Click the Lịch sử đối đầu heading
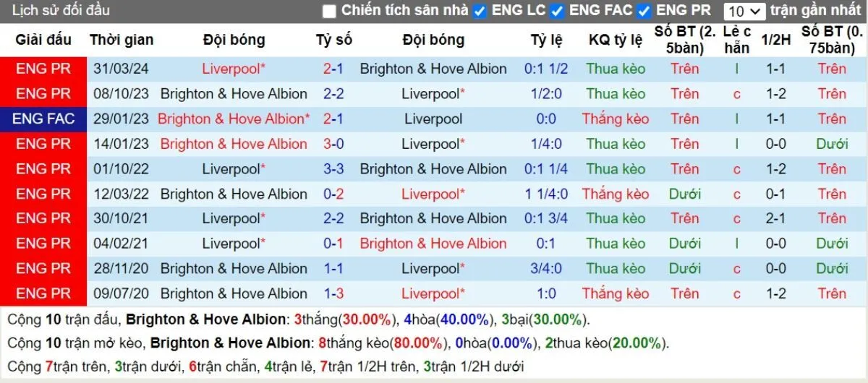Screen dimensions: 868x383 [x=61, y=11]
